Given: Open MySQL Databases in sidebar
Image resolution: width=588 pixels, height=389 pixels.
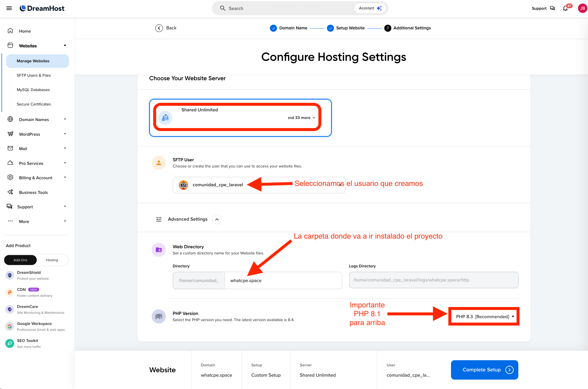Looking at the screenshot, I should [x=33, y=90].
